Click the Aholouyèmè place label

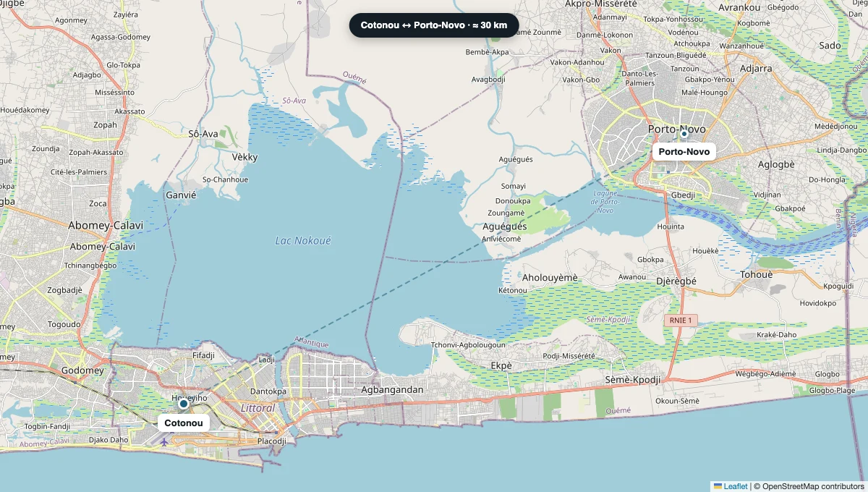point(550,278)
